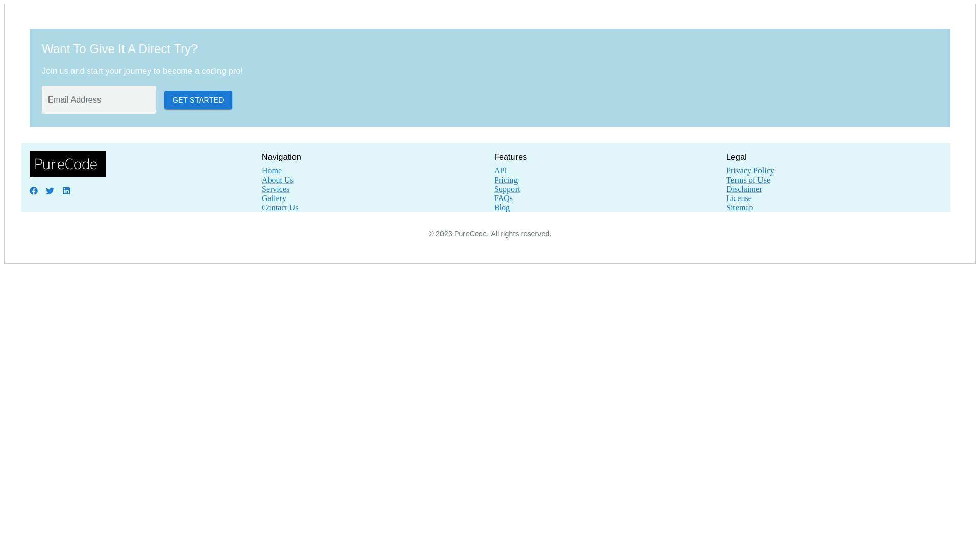Visit the Gallery link

tap(274, 198)
